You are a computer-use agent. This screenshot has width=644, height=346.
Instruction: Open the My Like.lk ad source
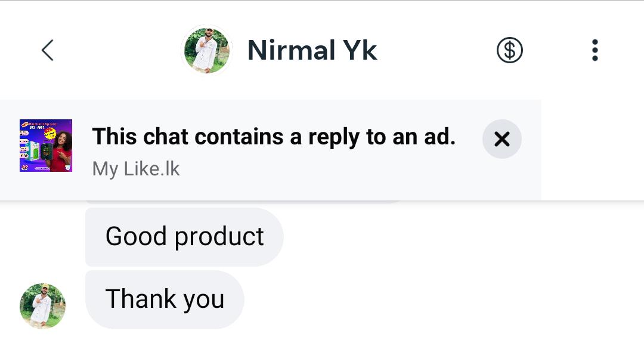(136, 169)
